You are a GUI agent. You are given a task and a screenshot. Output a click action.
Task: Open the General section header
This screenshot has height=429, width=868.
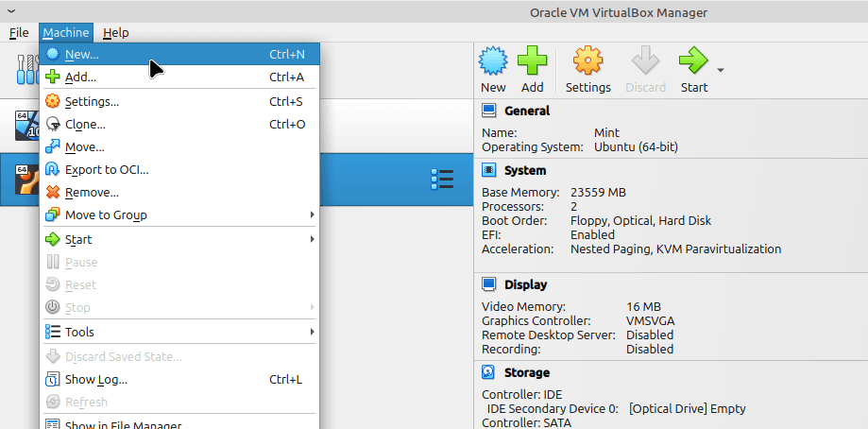527,112
